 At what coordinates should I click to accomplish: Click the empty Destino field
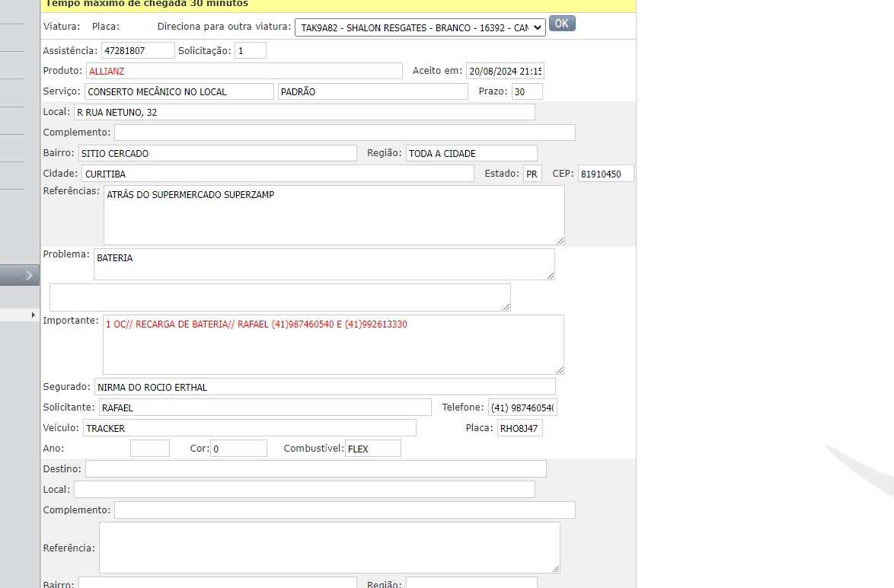[316, 469]
